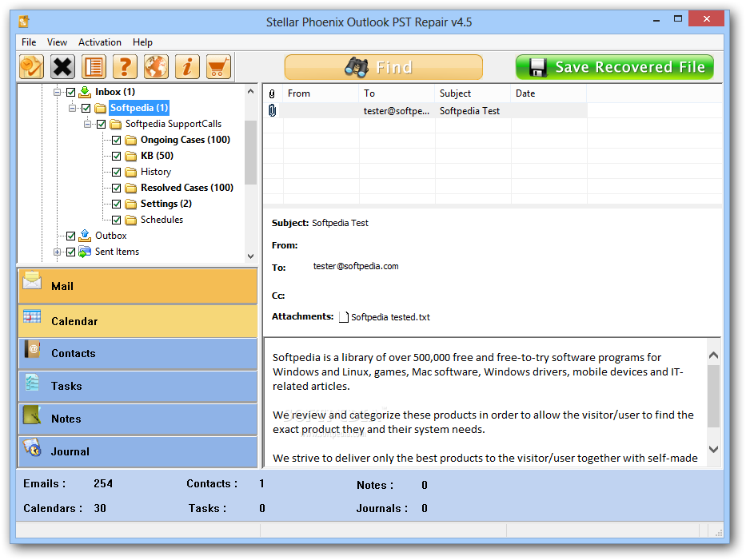The width and height of the screenshot is (746, 560).
Task: Click the binoculars icon on Find
Action: tap(357, 67)
